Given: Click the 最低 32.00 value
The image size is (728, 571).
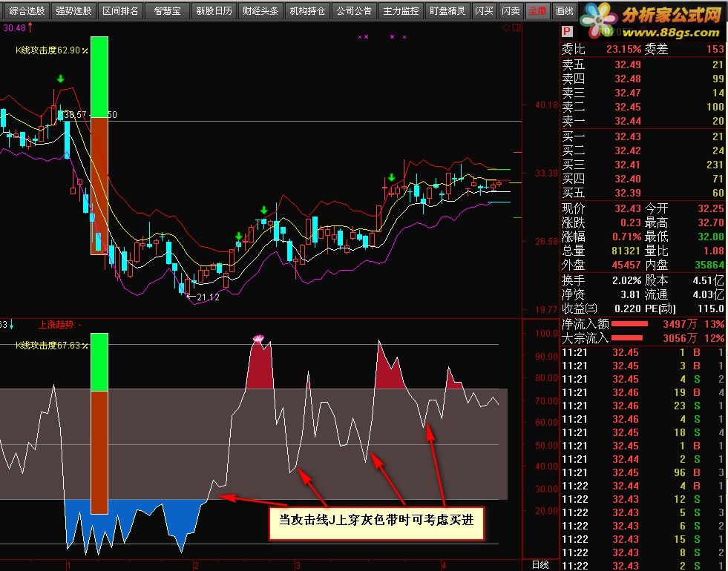Looking at the screenshot, I should click(710, 237).
